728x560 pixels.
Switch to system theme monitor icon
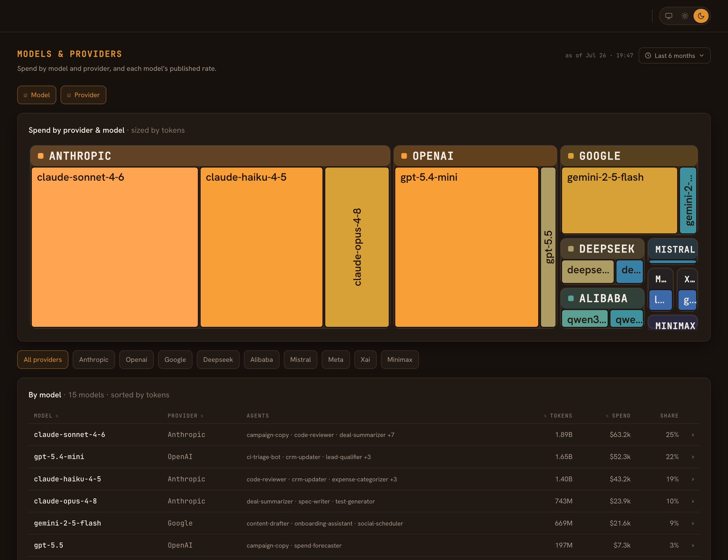[x=669, y=16]
